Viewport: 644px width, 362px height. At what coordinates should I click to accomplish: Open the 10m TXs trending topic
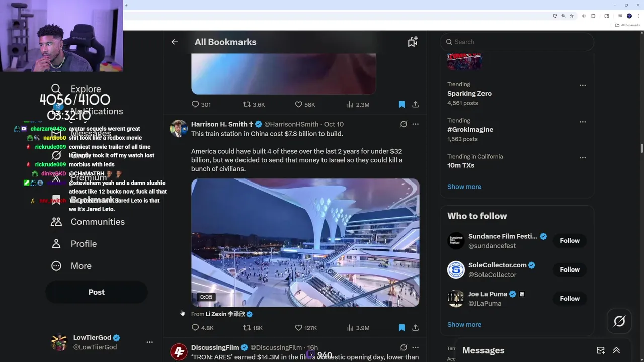[461, 165]
